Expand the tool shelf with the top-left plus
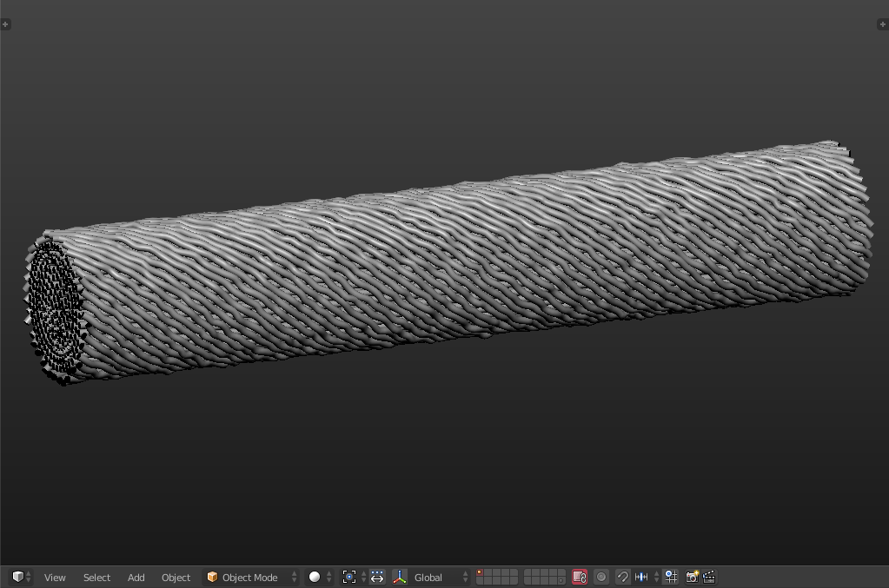889x588 pixels. coord(6,23)
